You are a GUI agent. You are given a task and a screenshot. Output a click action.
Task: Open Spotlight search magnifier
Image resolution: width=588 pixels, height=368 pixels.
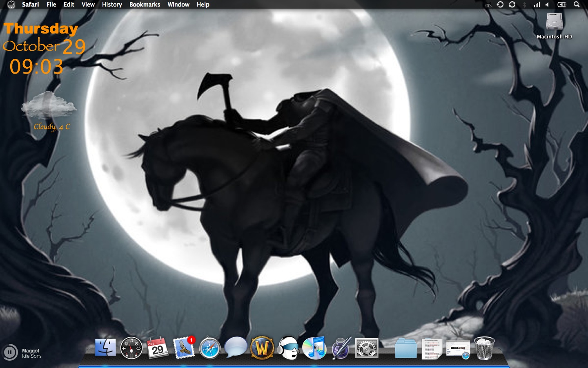577,4
